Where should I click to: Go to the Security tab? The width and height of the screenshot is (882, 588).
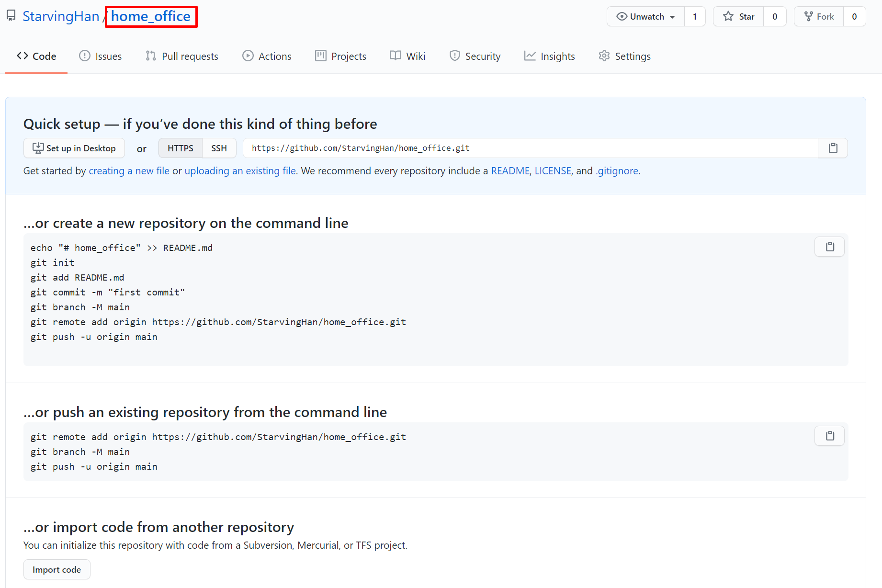pyautogui.click(x=475, y=56)
